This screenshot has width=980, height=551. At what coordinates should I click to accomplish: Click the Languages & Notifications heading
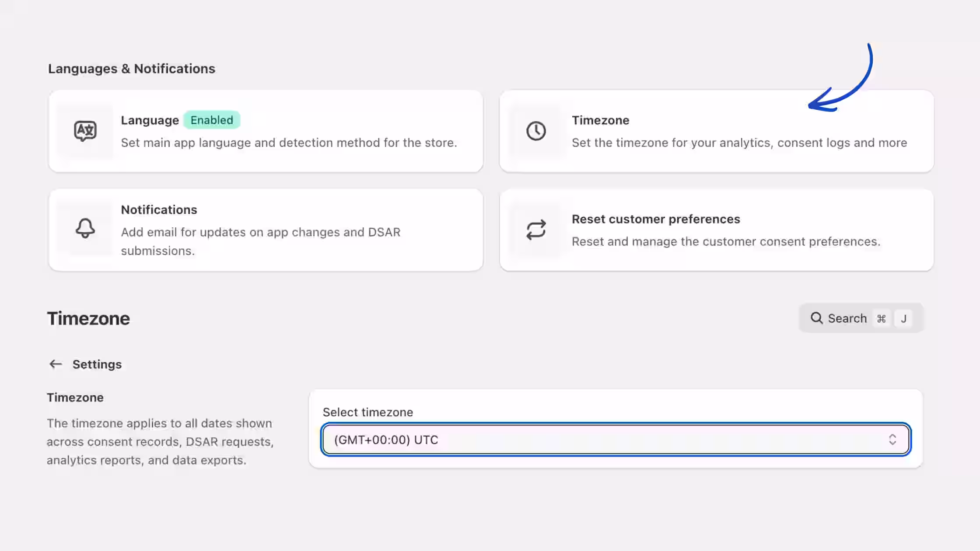pyautogui.click(x=132, y=69)
